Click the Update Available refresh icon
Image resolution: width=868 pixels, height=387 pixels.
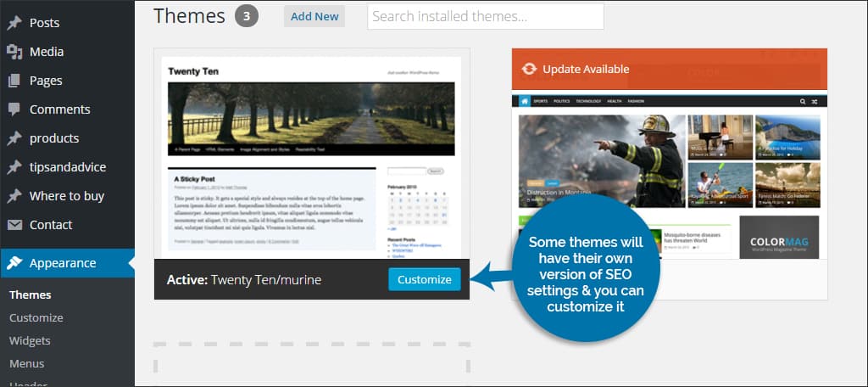[x=529, y=70]
